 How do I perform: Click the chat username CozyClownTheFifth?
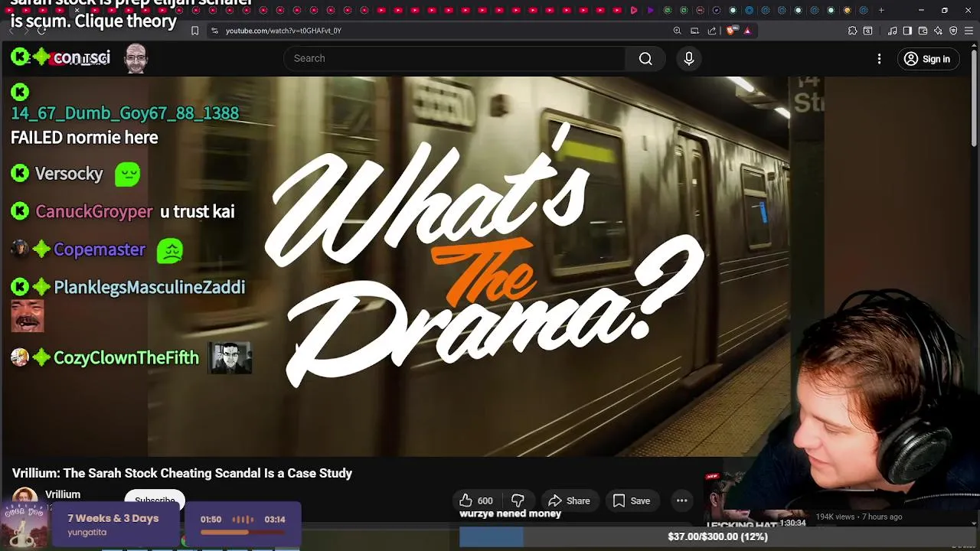coord(126,357)
